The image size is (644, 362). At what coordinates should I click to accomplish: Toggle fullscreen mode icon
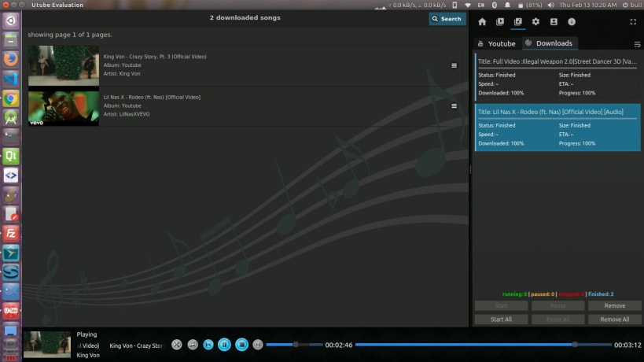(633, 22)
